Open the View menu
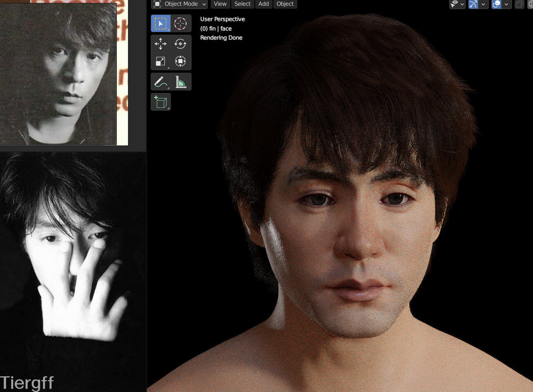This screenshot has height=392, width=533. coord(220,4)
